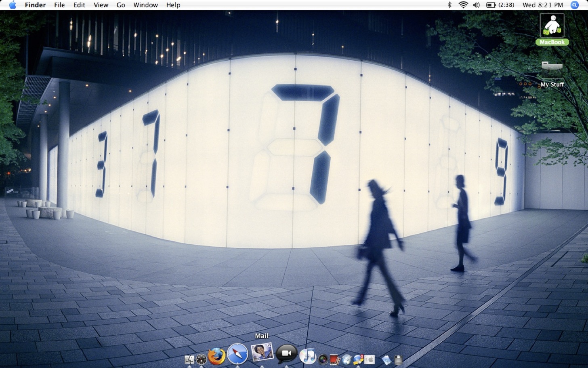Screen dimensions: 588x368
Task: Open the Apple menu
Action: (x=13, y=5)
